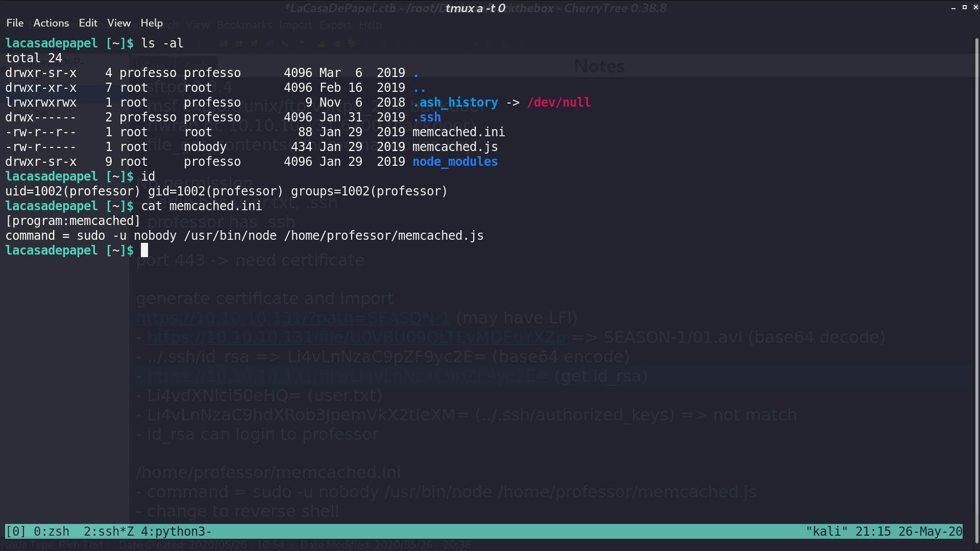980x551 pixels.
Task: Click the .ssh directory name
Action: 427,117
